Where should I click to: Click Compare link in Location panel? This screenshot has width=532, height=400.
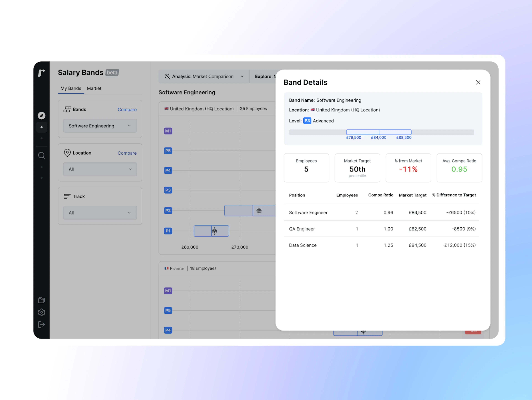point(127,153)
